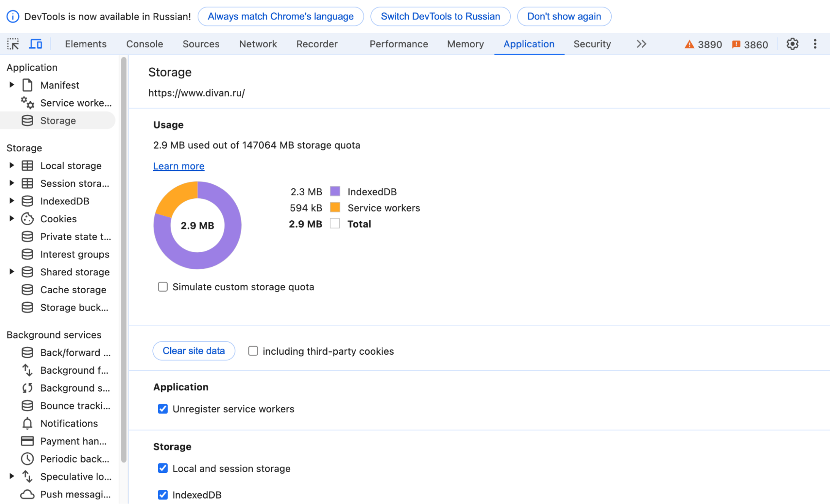Click the Periodic background sync clock icon
This screenshot has width=830, height=504.
[27, 459]
